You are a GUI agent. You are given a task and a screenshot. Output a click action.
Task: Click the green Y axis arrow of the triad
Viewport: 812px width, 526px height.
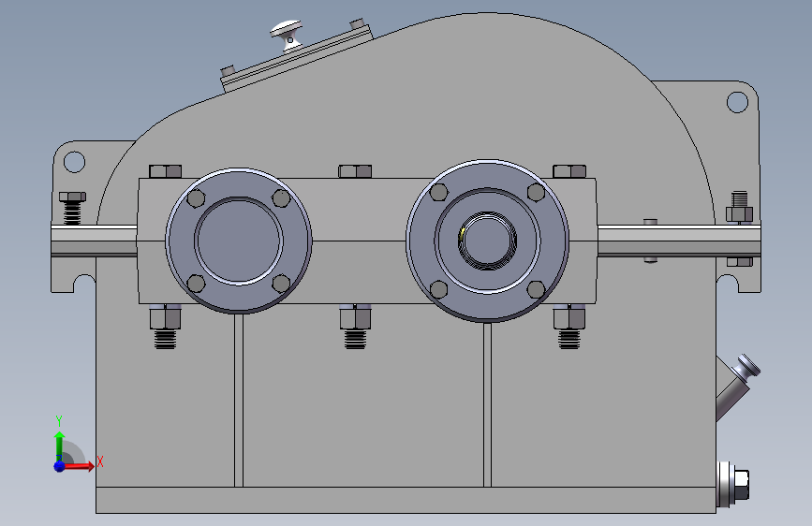point(60,446)
